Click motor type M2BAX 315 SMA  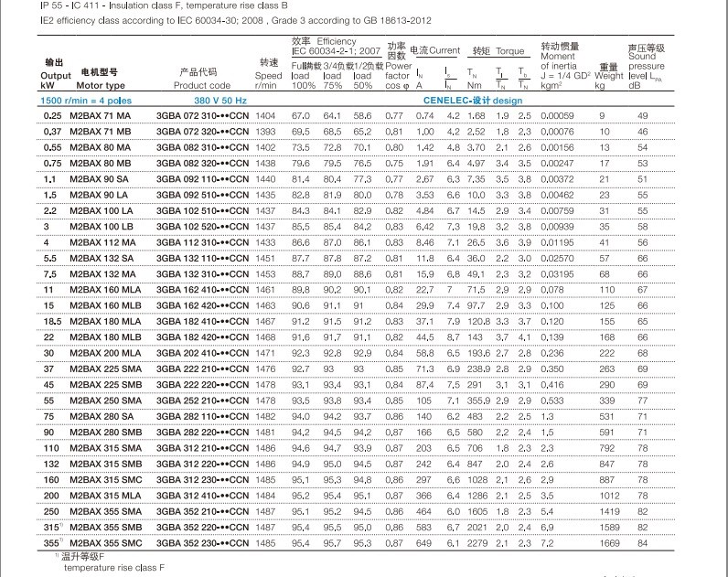pos(106,448)
